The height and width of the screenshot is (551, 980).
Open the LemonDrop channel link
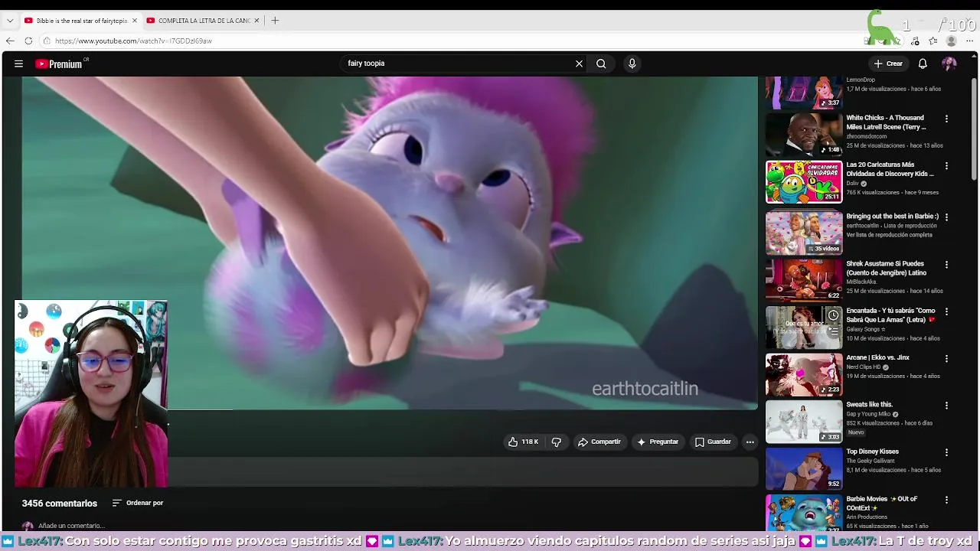click(x=861, y=80)
